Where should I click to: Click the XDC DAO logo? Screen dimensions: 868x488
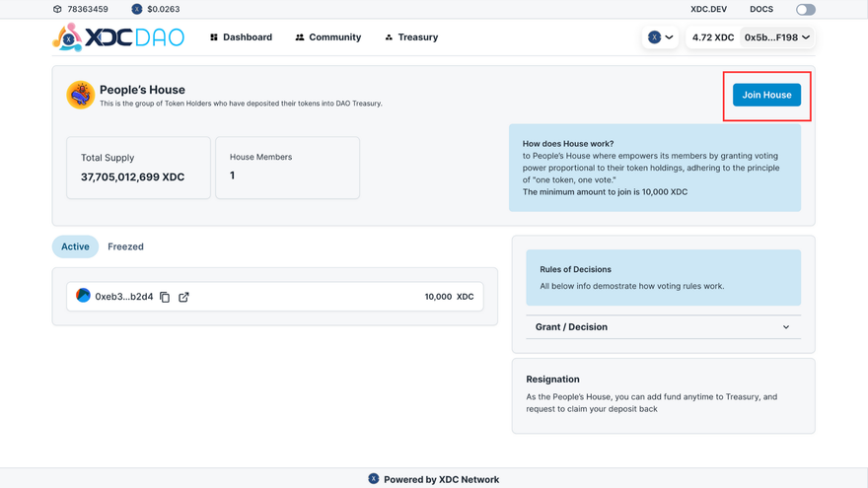[x=118, y=37]
